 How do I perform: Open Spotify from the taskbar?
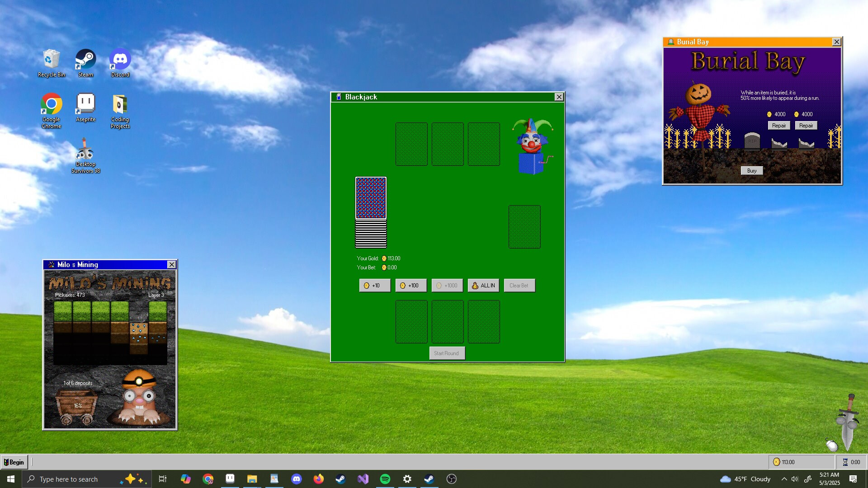tap(385, 479)
